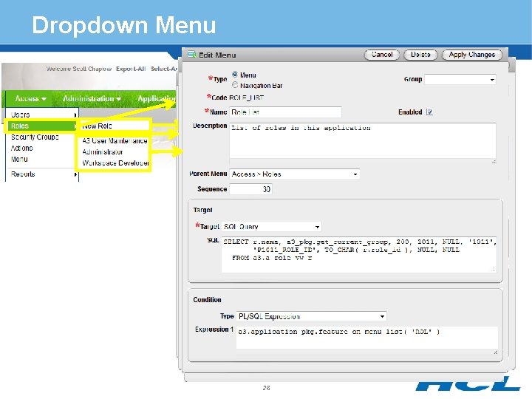Open the Parent Menu dropdown
The height and width of the screenshot is (399, 532).
tap(295, 174)
